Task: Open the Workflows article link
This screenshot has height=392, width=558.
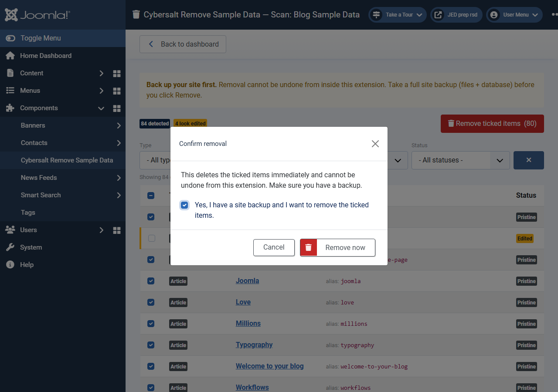Action: tap(252, 388)
